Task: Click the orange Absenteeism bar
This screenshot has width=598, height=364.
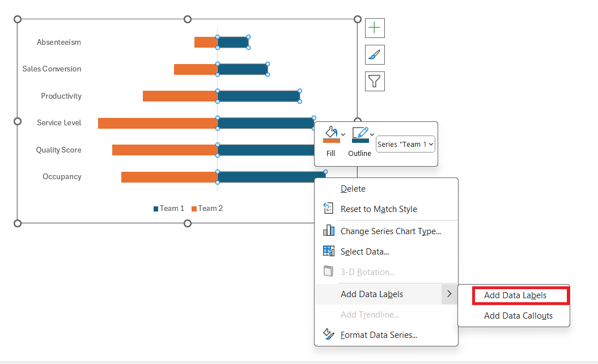Action: [x=206, y=42]
